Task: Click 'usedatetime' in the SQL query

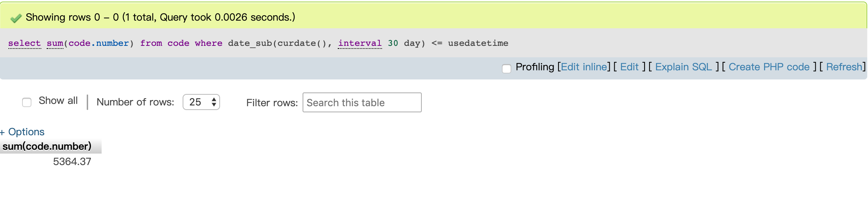Action: [478, 43]
